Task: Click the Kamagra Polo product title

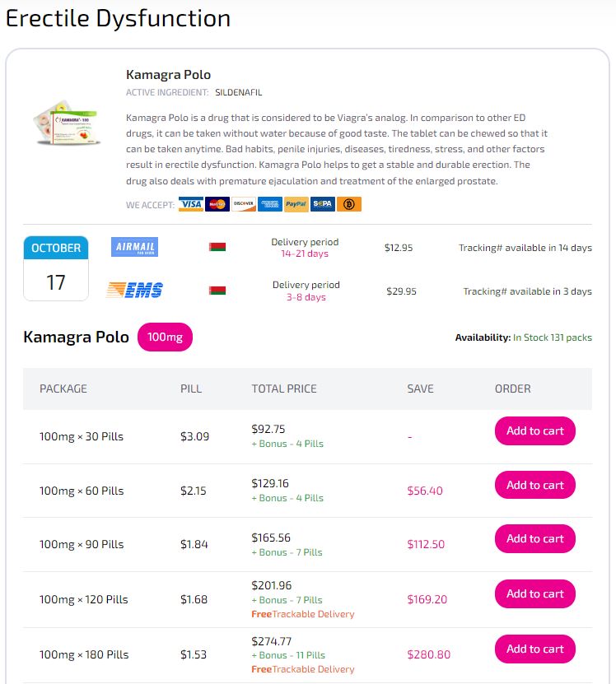Action: click(169, 75)
